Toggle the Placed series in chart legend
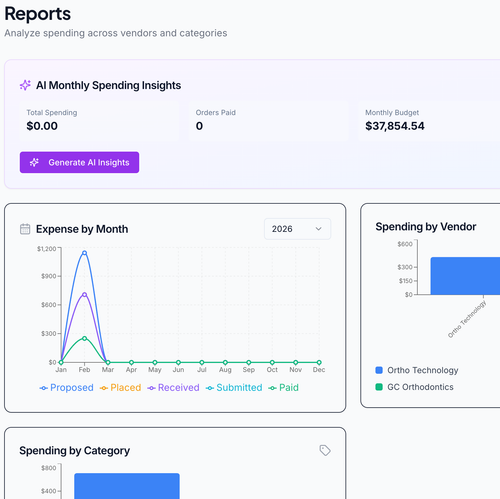Screen dimensions: 500x499 pos(120,388)
